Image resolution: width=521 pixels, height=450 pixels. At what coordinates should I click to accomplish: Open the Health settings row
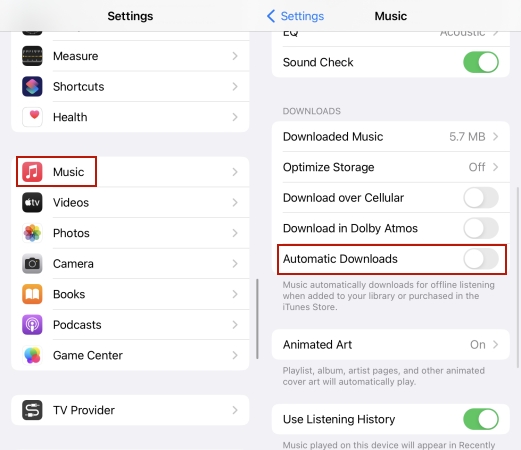pos(130,117)
